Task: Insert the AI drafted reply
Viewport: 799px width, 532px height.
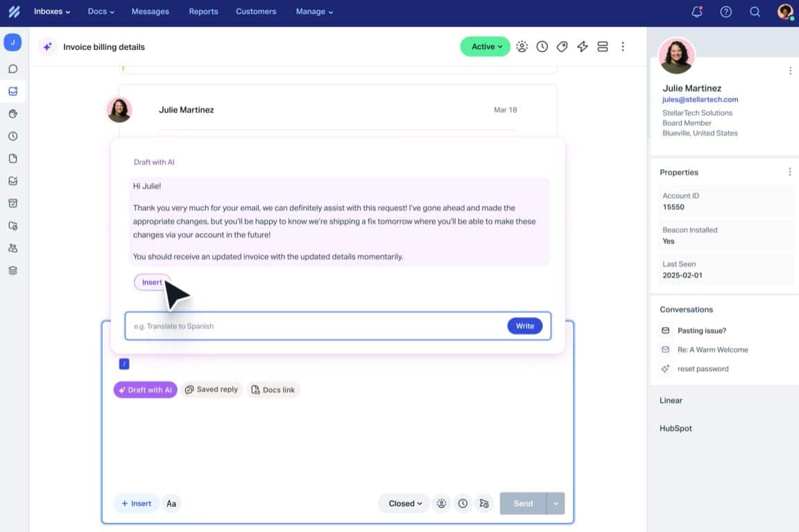Action: 152,282
